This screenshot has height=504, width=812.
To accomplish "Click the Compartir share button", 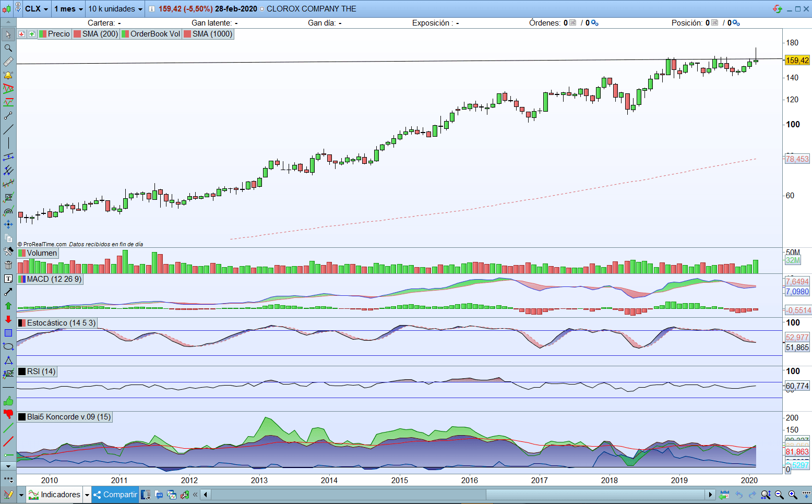I will click(x=115, y=495).
